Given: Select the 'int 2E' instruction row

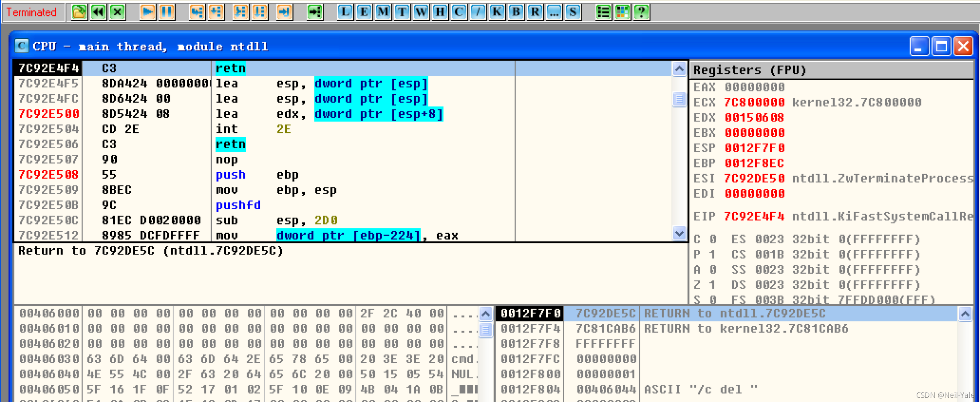Looking at the screenshot, I should [343, 129].
